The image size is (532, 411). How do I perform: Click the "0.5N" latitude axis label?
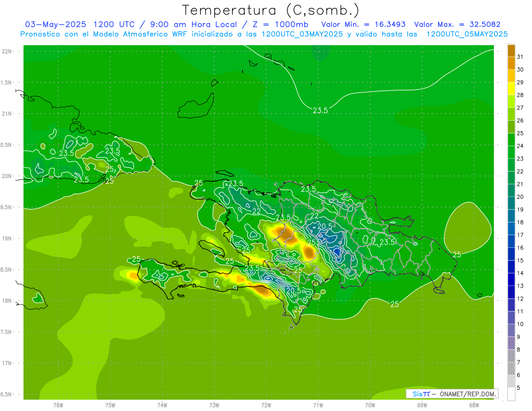tap(7, 145)
